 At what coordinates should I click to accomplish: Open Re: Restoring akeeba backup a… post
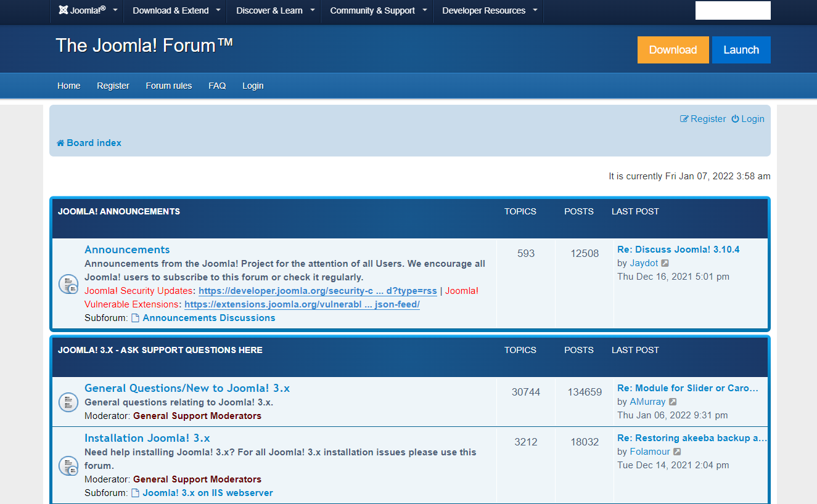click(692, 438)
